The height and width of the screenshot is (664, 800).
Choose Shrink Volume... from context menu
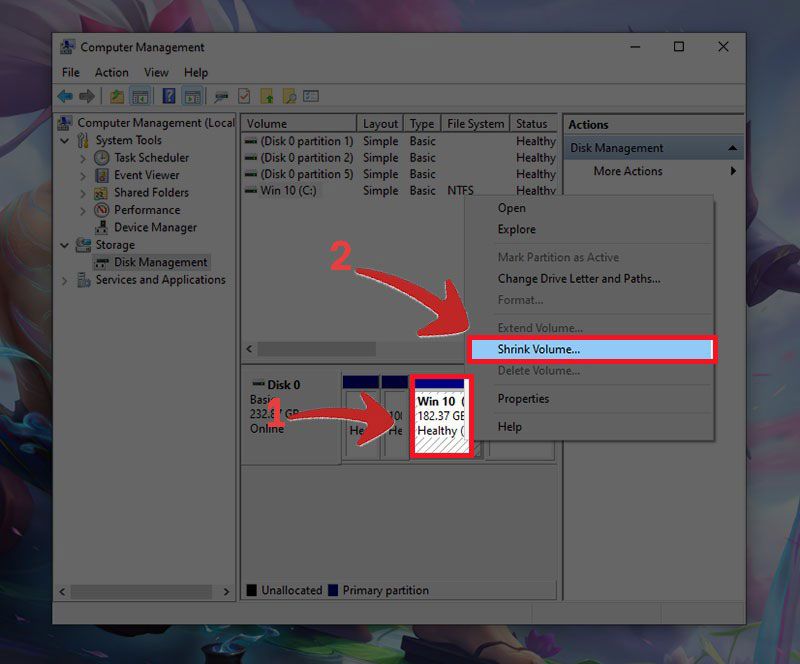click(x=591, y=350)
